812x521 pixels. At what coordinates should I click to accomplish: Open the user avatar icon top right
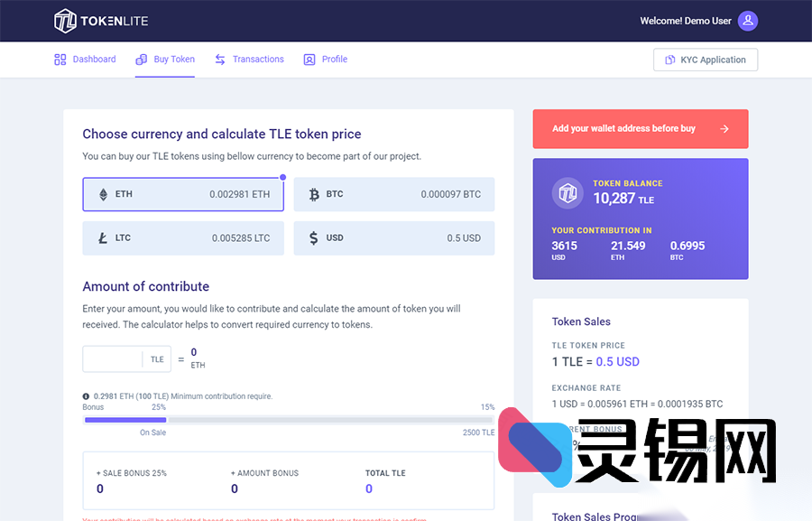[748, 20]
